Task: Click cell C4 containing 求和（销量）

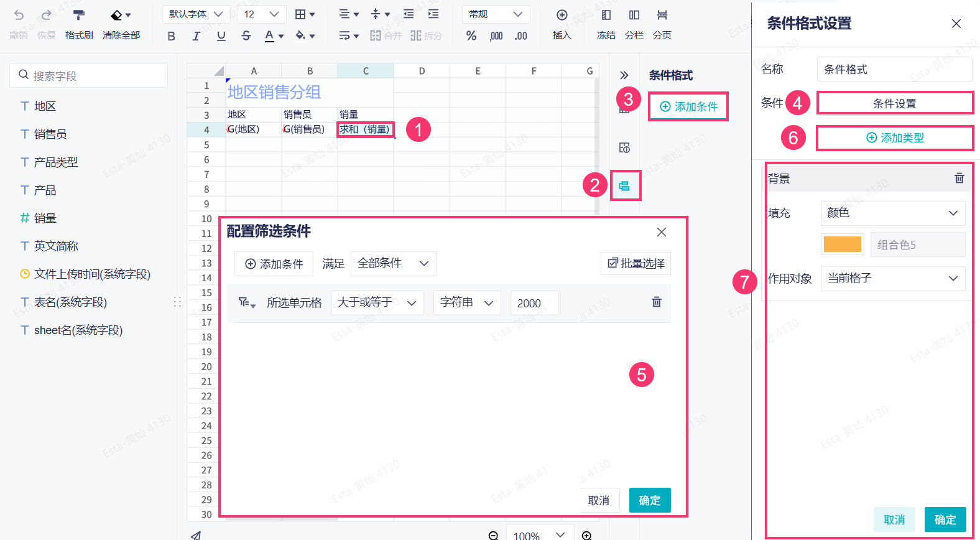Action: (366, 129)
